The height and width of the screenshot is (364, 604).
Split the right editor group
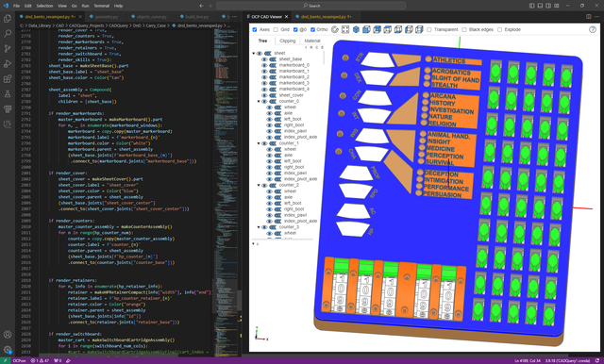(x=588, y=17)
